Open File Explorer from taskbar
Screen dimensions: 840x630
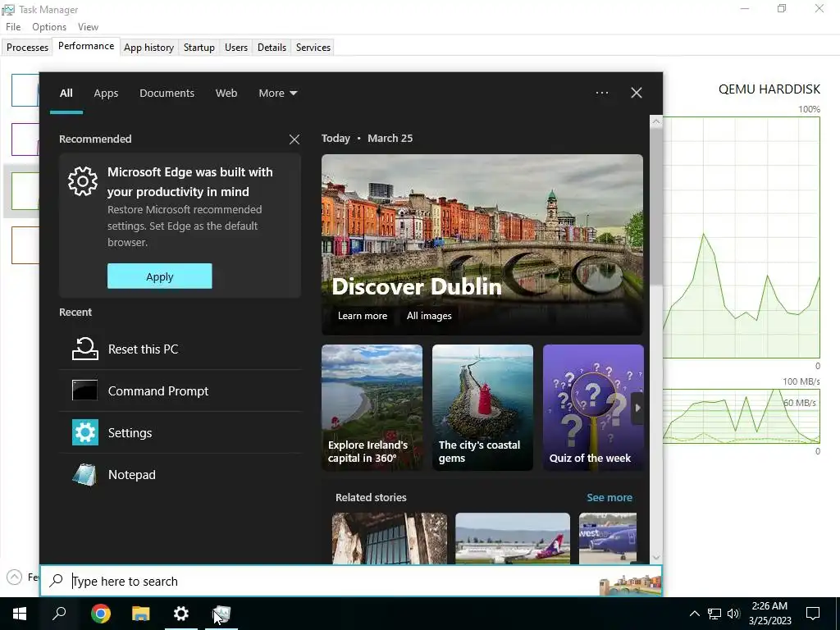[x=141, y=614]
